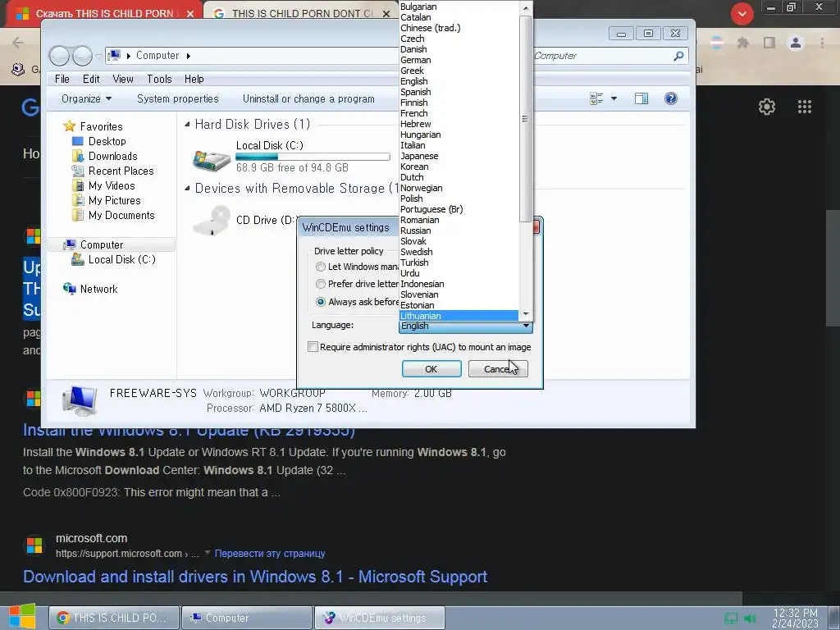
Task: Select 'Always ask before' radio option
Action: (321, 302)
